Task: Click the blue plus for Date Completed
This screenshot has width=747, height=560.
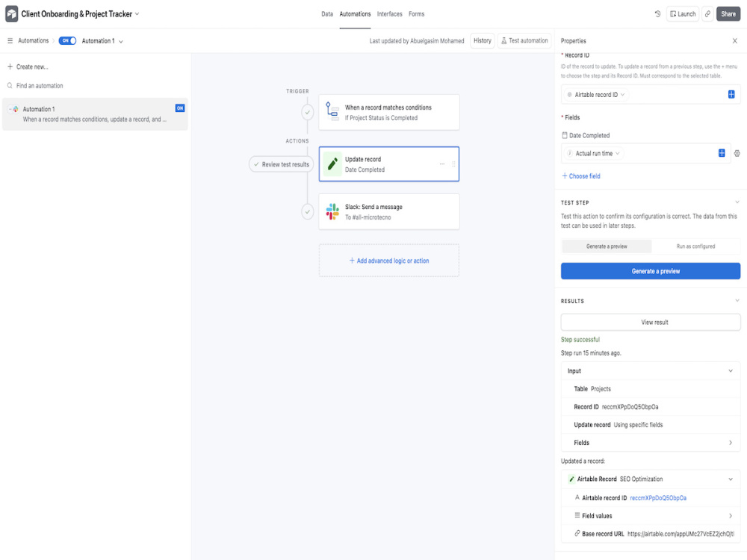Action: pos(722,153)
